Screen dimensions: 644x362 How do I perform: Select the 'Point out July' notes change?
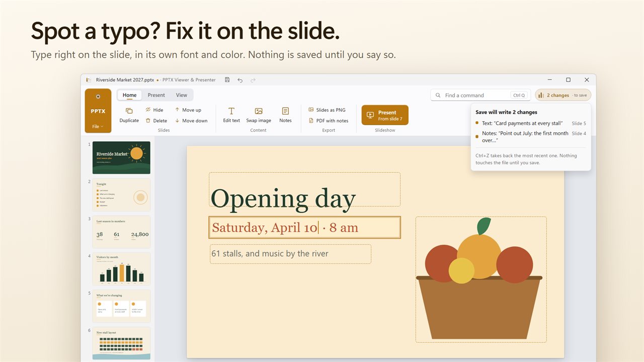pyautogui.click(x=531, y=137)
